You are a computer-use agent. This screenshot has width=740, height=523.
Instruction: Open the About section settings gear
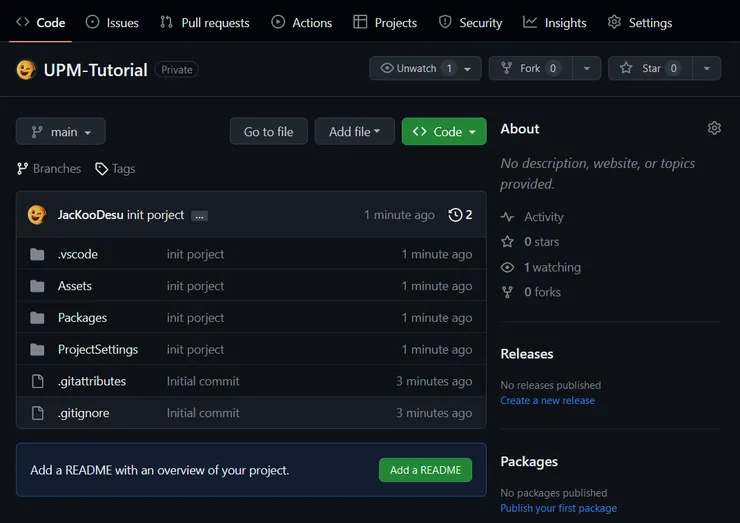714,128
